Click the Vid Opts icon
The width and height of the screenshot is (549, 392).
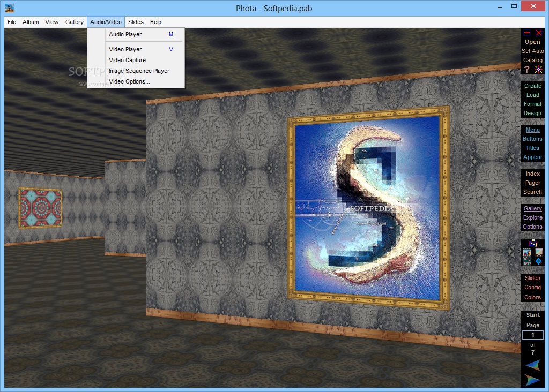pos(527,261)
